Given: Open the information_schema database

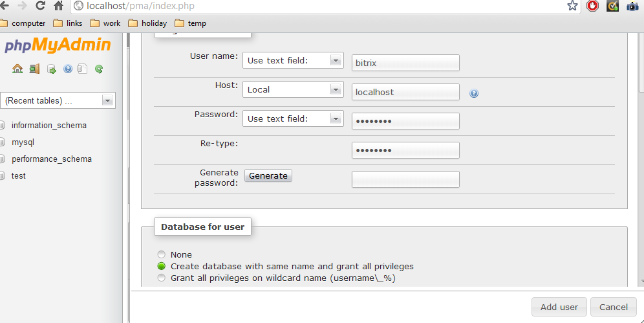Looking at the screenshot, I should coord(48,125).
